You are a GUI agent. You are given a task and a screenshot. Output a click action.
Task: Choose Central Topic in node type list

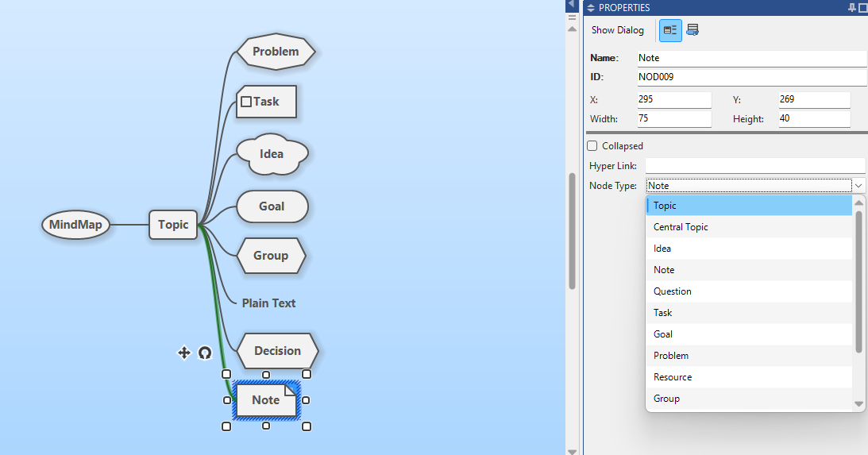749,227
